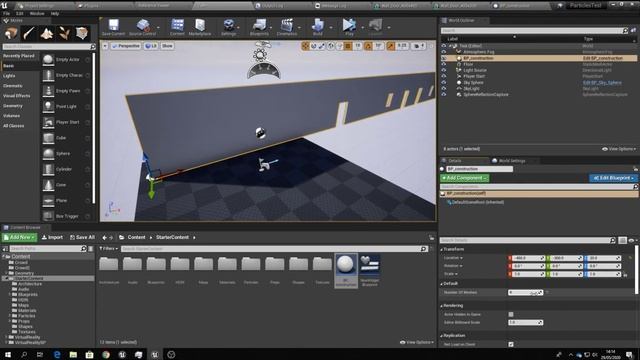Click the surface snapping icon in viewport

point(340,46)
